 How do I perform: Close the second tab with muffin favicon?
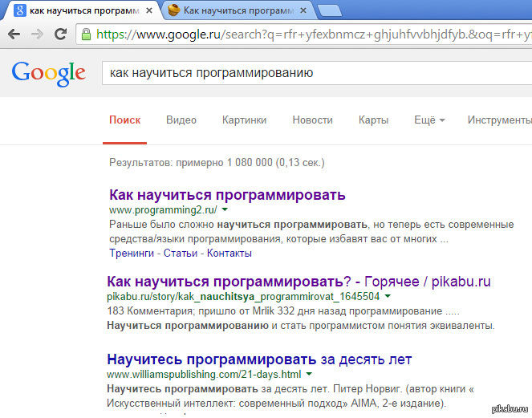coord(303,11)
